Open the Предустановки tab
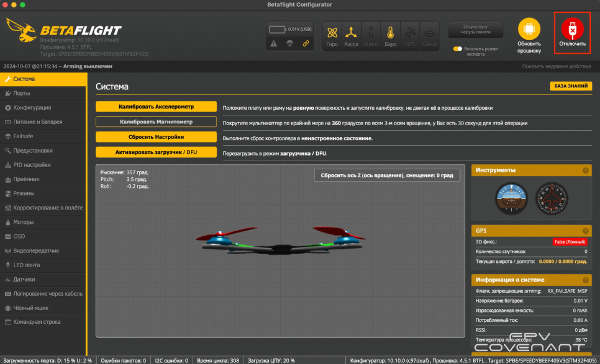The image size is (600, 364). (43, 150)
